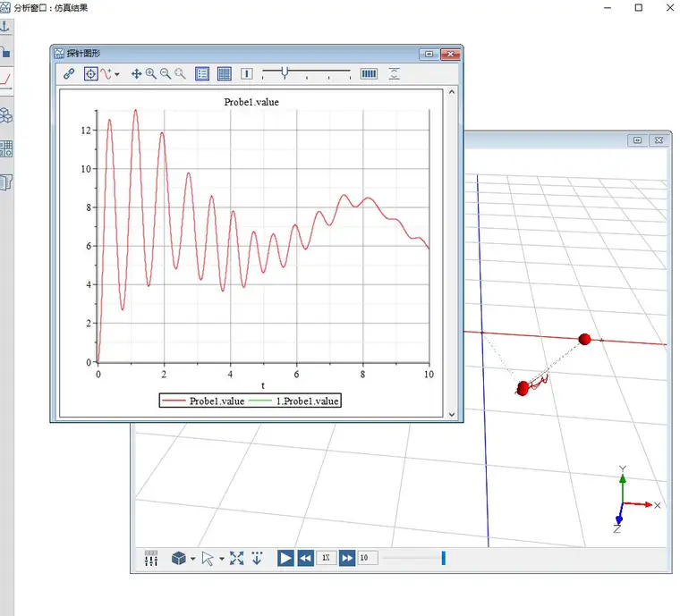Click the multi-column bars layout icon

(369, 73)
